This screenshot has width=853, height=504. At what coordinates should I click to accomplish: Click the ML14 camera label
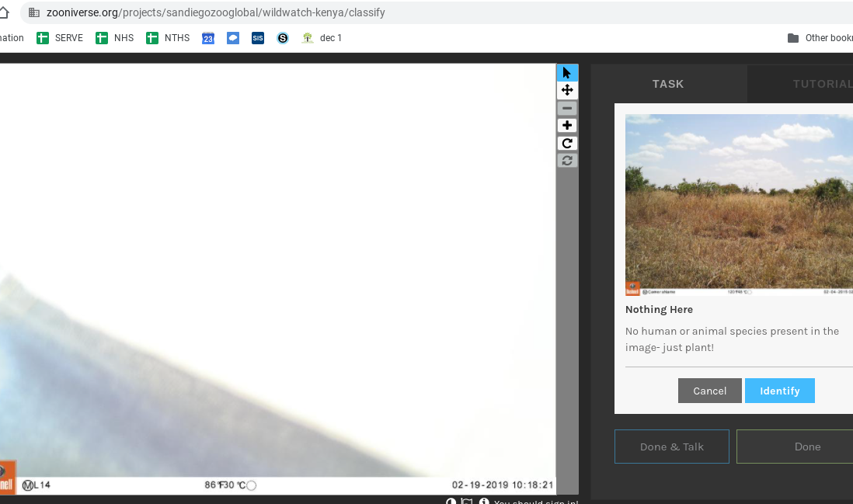(36, 485)
